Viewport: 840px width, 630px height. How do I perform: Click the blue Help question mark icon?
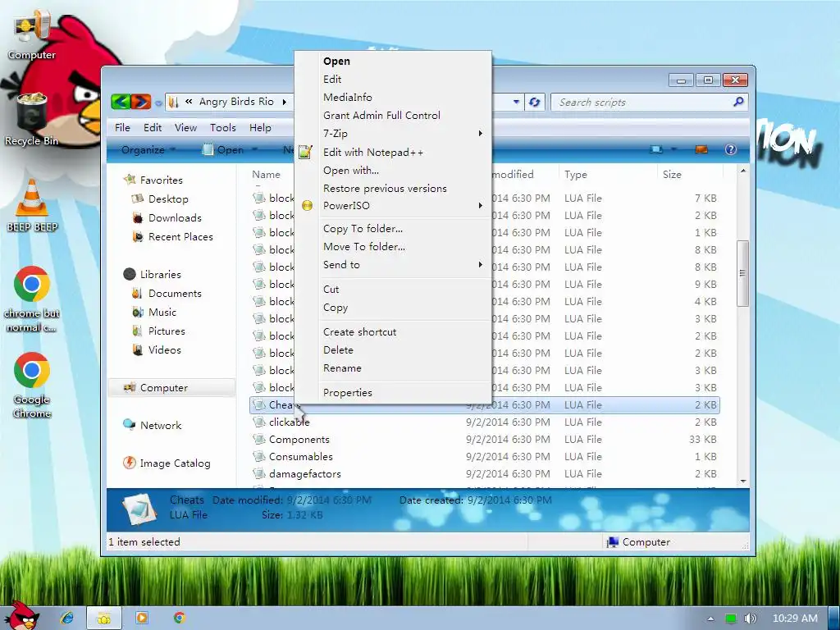coord(730,149)
